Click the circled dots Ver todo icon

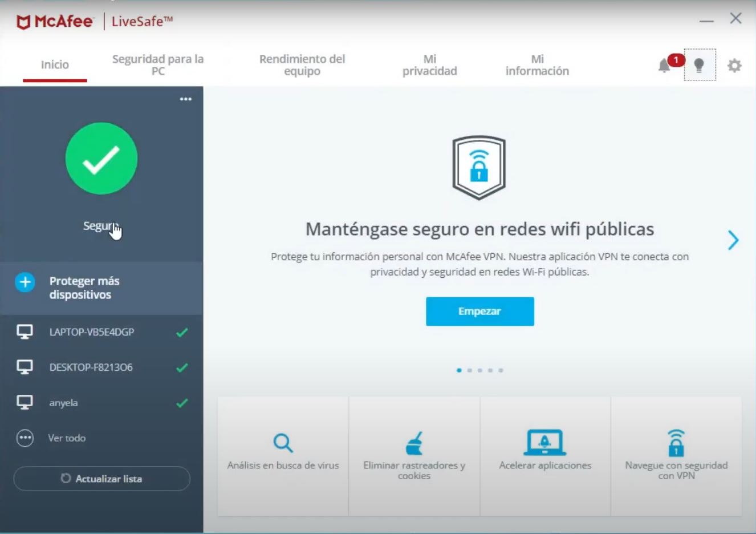pyautogui.click(x=25, y=438)
